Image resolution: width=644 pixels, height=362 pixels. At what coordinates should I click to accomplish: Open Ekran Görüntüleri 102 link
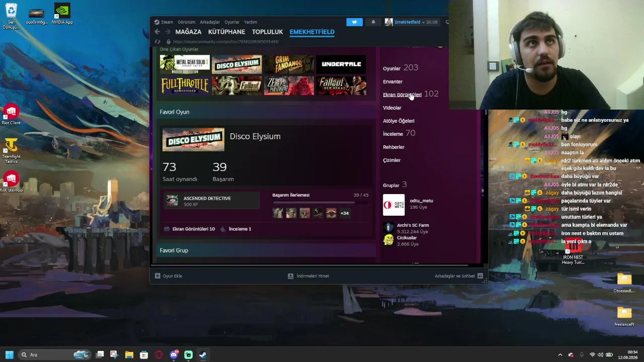[x=411, y=94]
